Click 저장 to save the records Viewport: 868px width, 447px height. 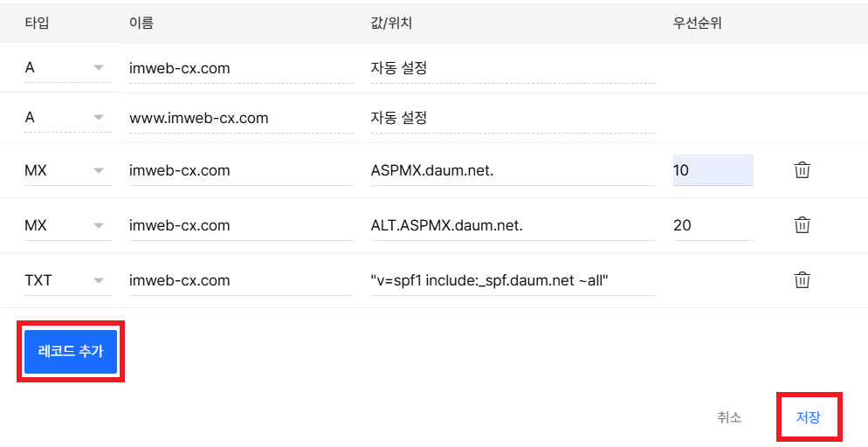[x=808, y=417]
